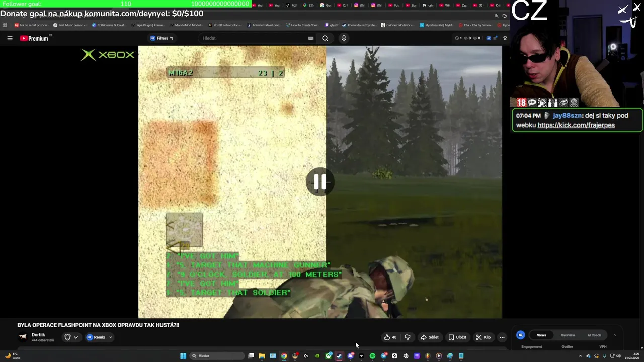Click the Engagement label in the side panel
The height and width of the screenshot is (362, 644).
[532, 346]
